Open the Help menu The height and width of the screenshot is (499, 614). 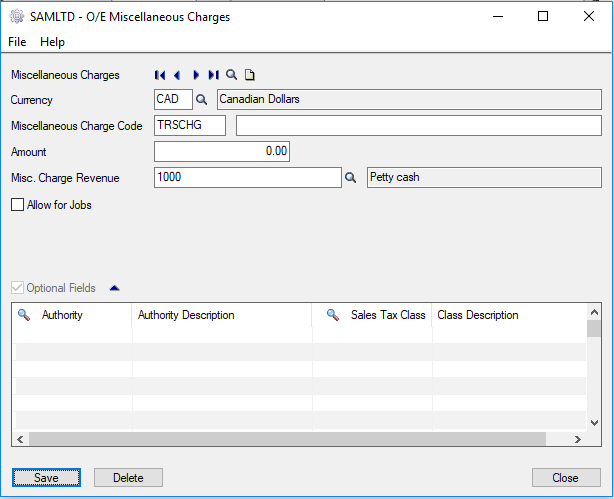[x=52, y=42]
